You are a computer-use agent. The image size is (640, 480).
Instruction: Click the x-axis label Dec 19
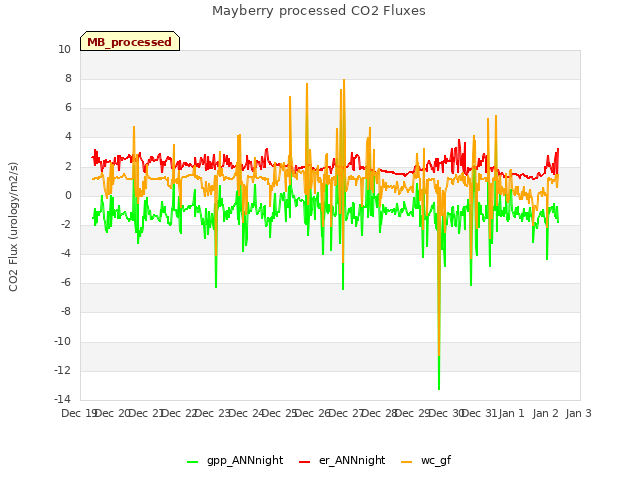tap(79, 413)
